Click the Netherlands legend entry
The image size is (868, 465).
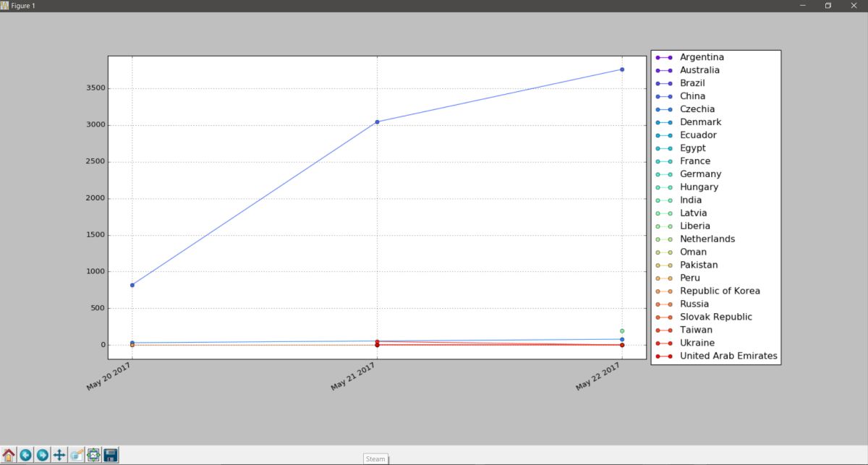coord(694,239)
